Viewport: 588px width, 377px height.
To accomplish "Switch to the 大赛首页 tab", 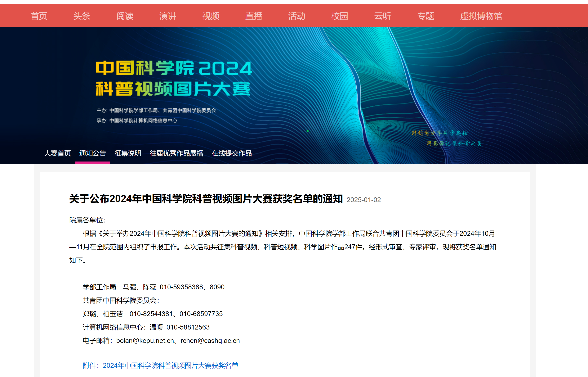I will pos(58,153).
